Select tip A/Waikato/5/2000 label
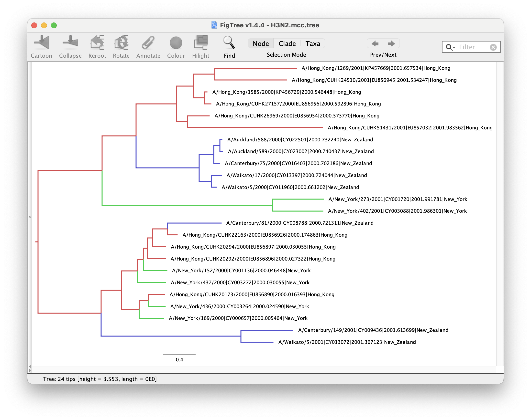The height and width of the screenshot is (420, 531). click(290, 187)
